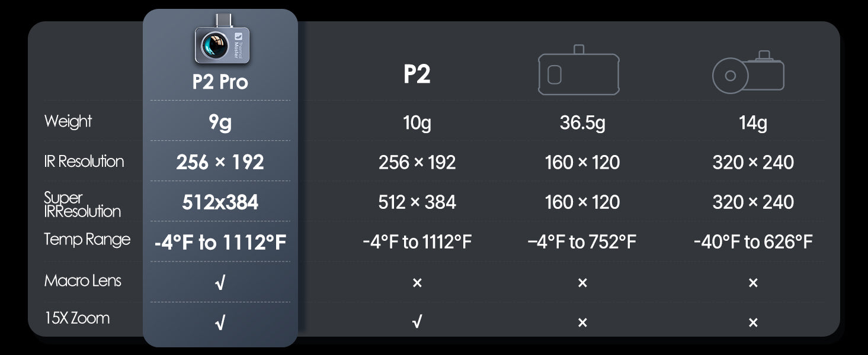Image resolution: width=868 pixels, height=355 pixels.
Task: Click the P2 column 15X Zoom checkmark
Action: click(x=417, y=322)
